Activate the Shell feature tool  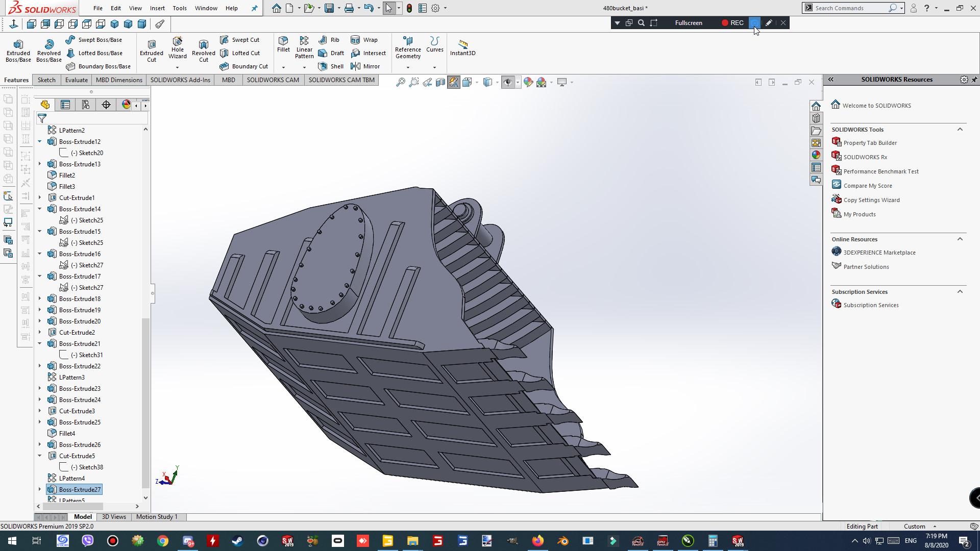[x=331, y=66]
